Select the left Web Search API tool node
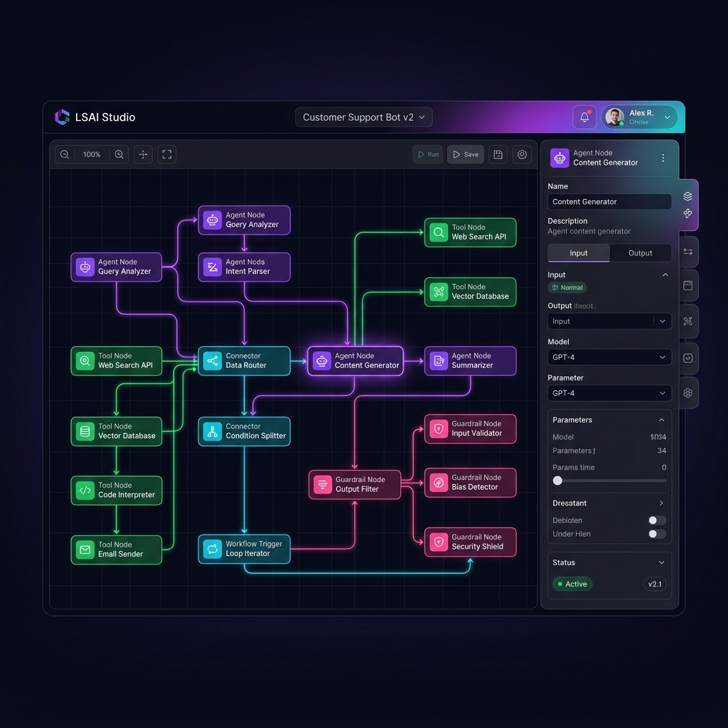This screenshot has width=728, height=728. tap(116, 360)
